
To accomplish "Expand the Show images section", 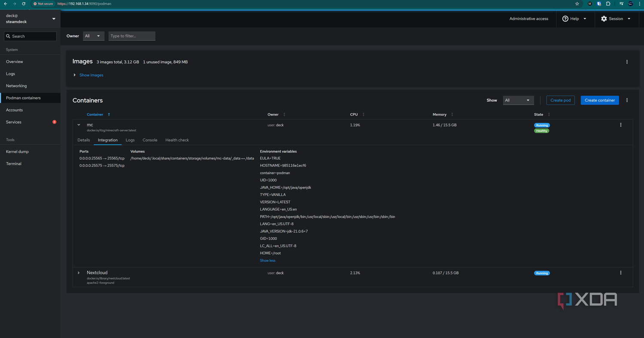I will point(88,75).
